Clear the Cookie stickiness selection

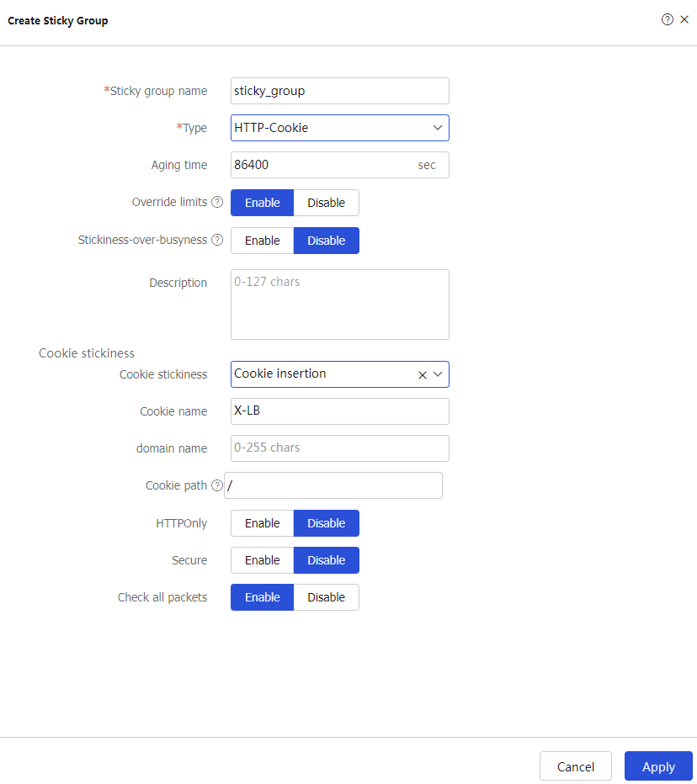click(423, 375)
